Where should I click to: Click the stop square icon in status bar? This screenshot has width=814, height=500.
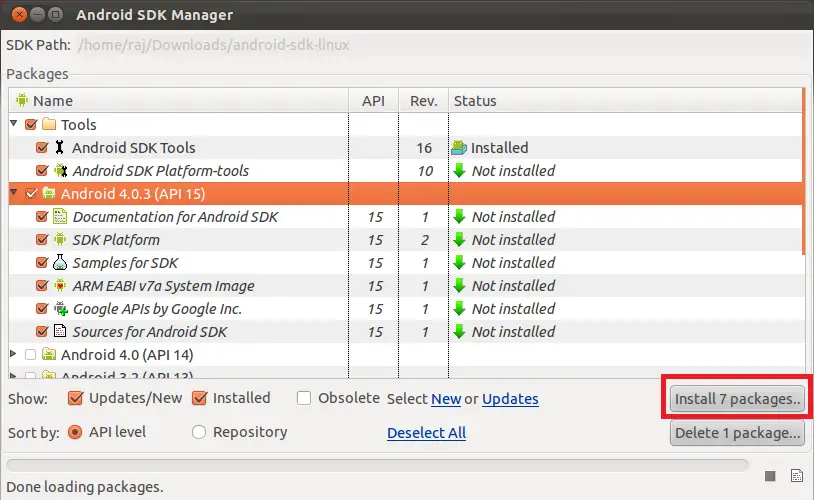[770, 476]
